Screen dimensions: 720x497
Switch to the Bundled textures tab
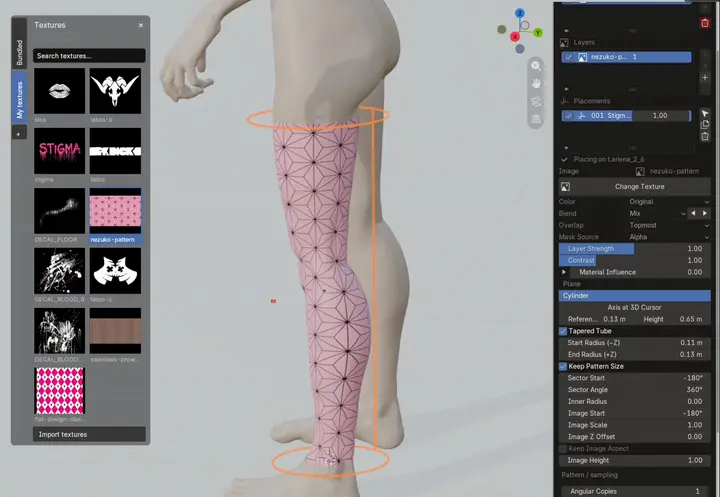click(x=19, y=52)
